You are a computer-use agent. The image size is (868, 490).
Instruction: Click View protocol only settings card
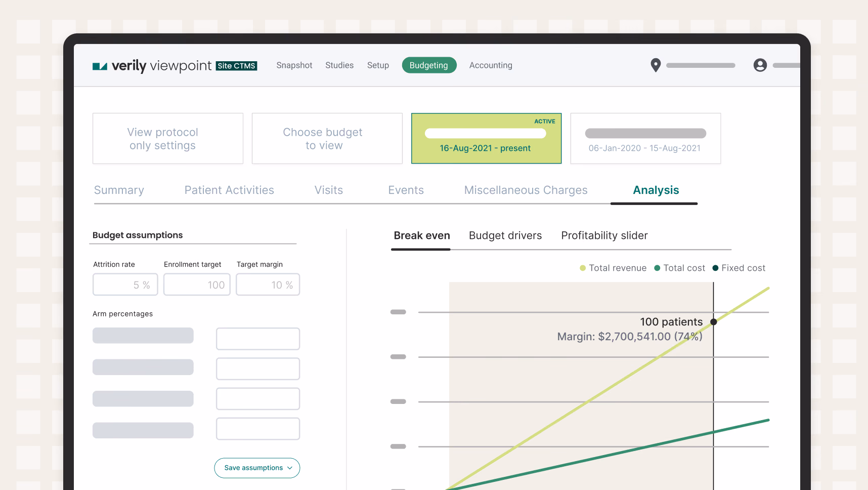pos(168,138)
